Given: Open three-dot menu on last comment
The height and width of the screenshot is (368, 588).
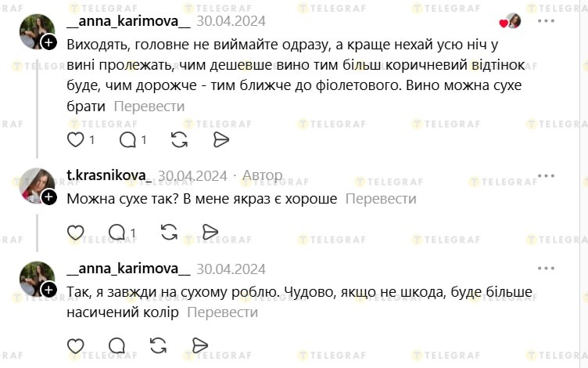Looking at the screenshot, I should point(545,269).
